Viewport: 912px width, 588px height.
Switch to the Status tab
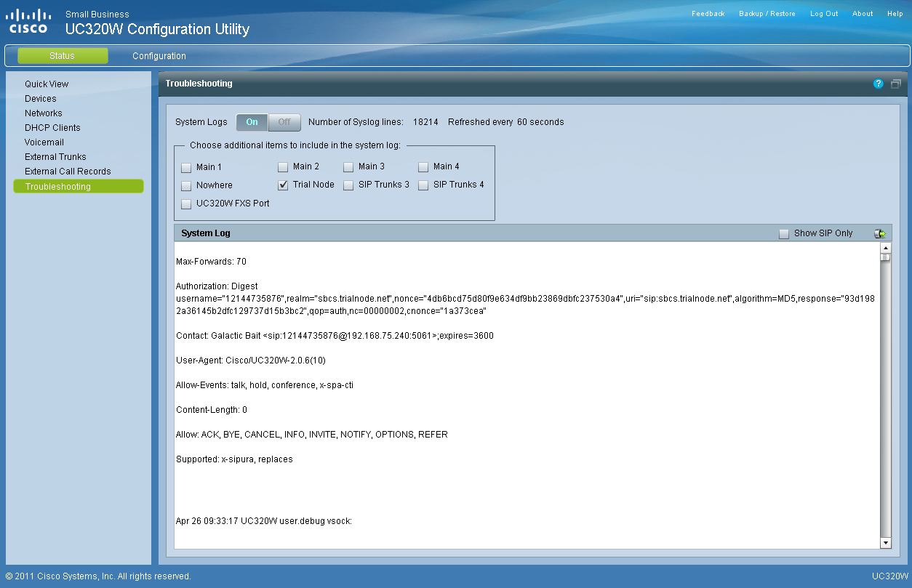pyautogui.click(x=63, y=56)
